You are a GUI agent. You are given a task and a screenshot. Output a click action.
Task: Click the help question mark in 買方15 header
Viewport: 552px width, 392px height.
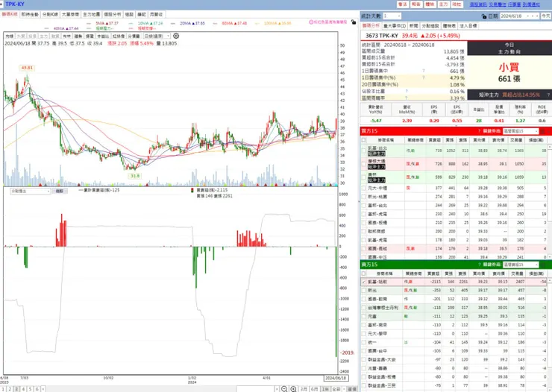click(479, 131)
